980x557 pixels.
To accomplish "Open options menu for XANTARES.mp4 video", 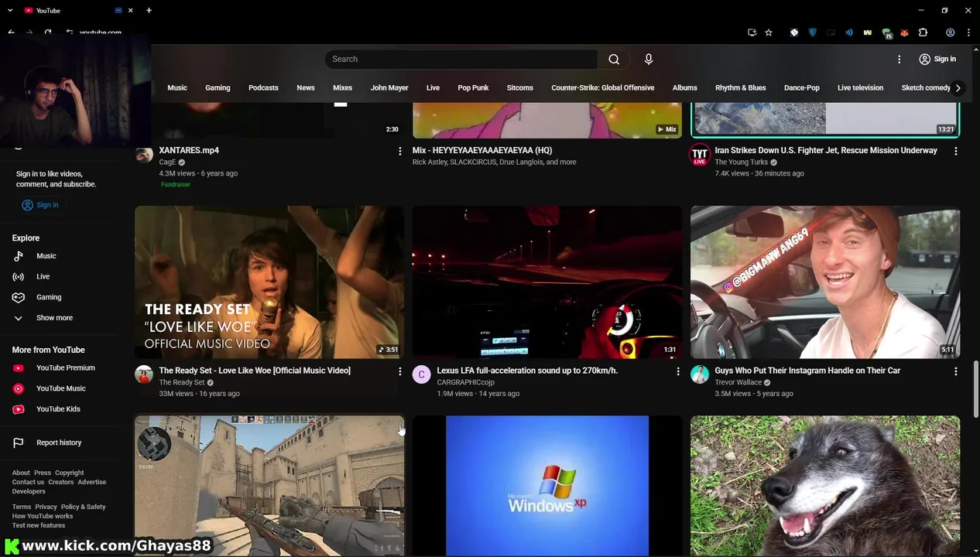I will 399,151.
